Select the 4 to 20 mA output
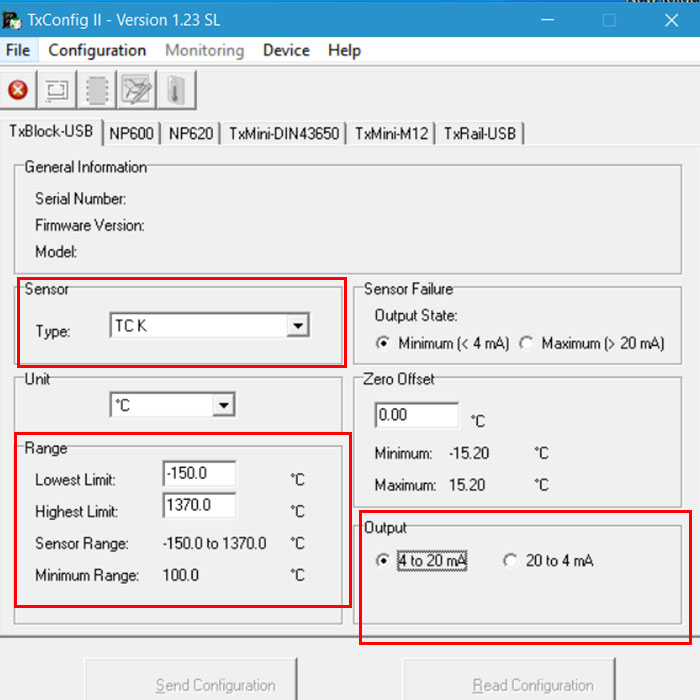This screenshot has width=700, height=700. tap(421, 560)
